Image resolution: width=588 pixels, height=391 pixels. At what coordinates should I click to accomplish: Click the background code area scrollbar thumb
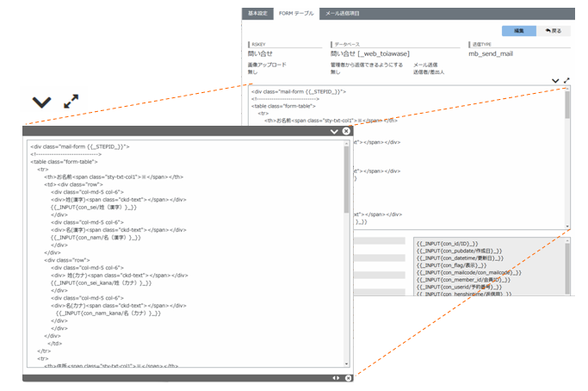coord(566,103)
